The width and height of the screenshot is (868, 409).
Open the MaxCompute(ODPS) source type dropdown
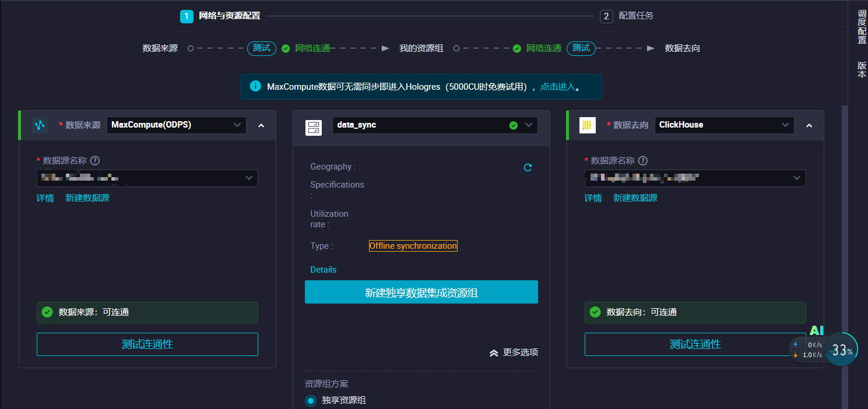tap(177, 125)
